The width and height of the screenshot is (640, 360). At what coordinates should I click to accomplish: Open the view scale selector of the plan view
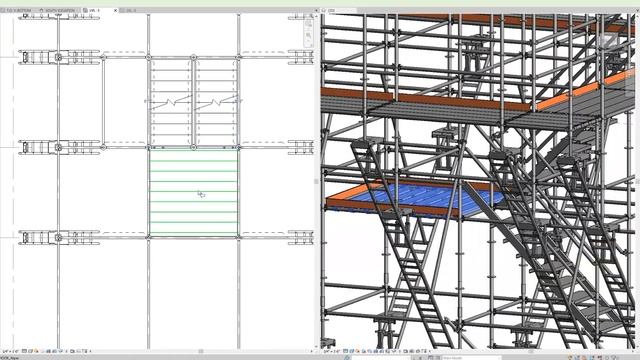(11, 351)
